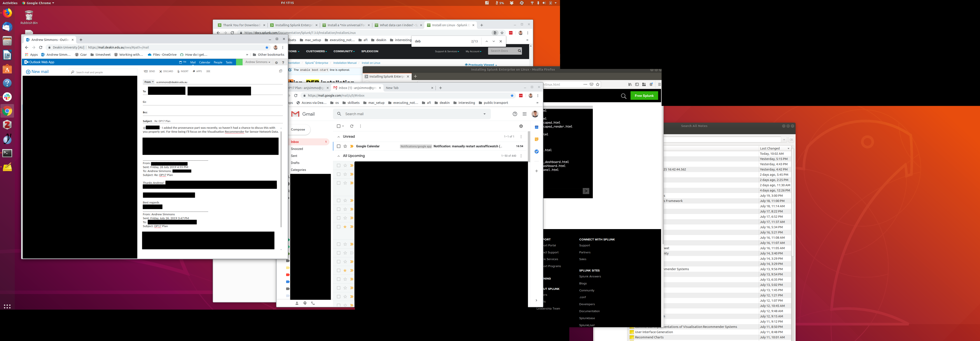The image size is (980, 341).
Task: Open Google Keep side panel icon
Action: (x=536, y=139)
